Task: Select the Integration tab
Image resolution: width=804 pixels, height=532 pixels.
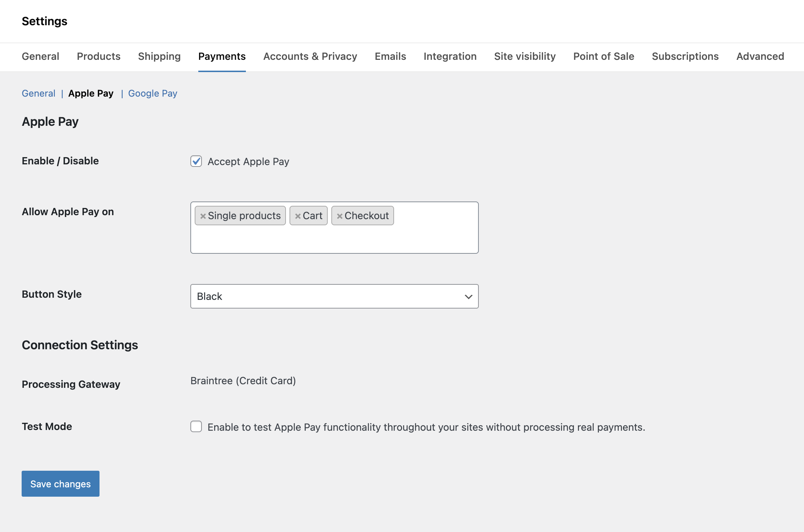Action: (450, 56)
